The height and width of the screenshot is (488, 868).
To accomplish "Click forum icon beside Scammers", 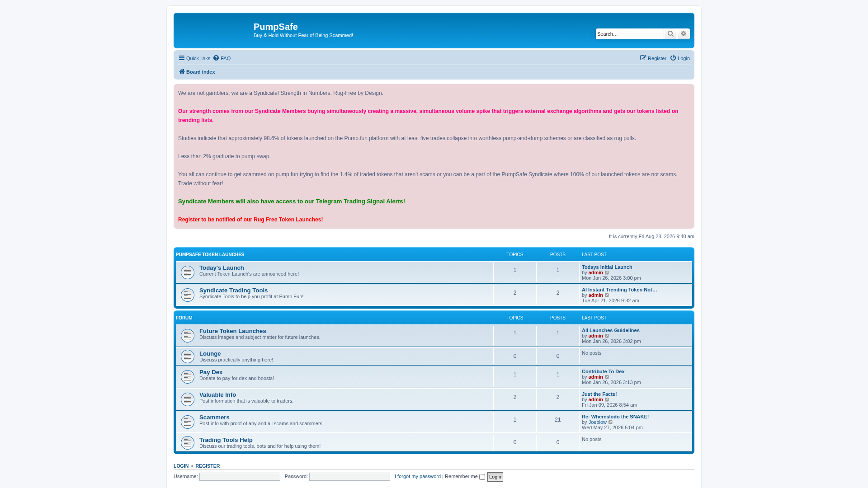I will click(188, 422).
